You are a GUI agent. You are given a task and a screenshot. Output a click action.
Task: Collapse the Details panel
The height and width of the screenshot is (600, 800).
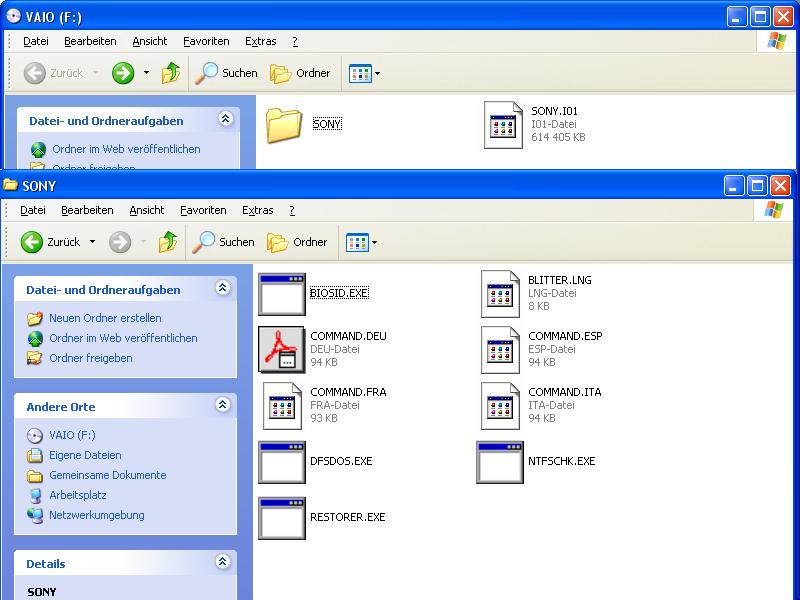pos(222,562)
